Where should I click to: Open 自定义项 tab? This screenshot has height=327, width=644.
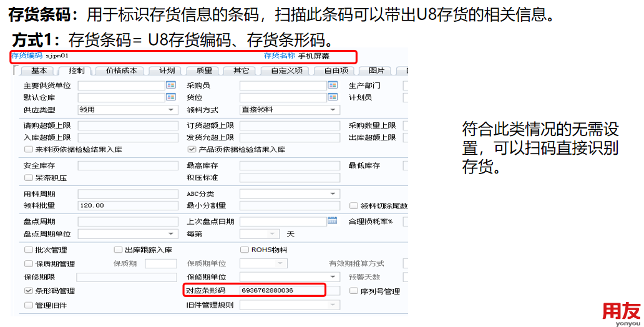[x=286, y=71]
